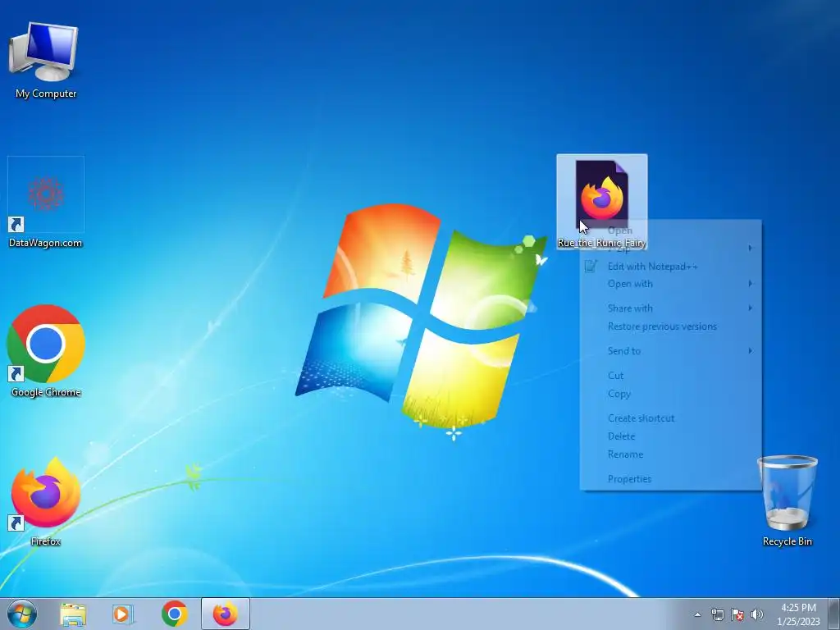Switch to Firefox in the taskbar
Screen dimensions: 840x630
(226, 614)
